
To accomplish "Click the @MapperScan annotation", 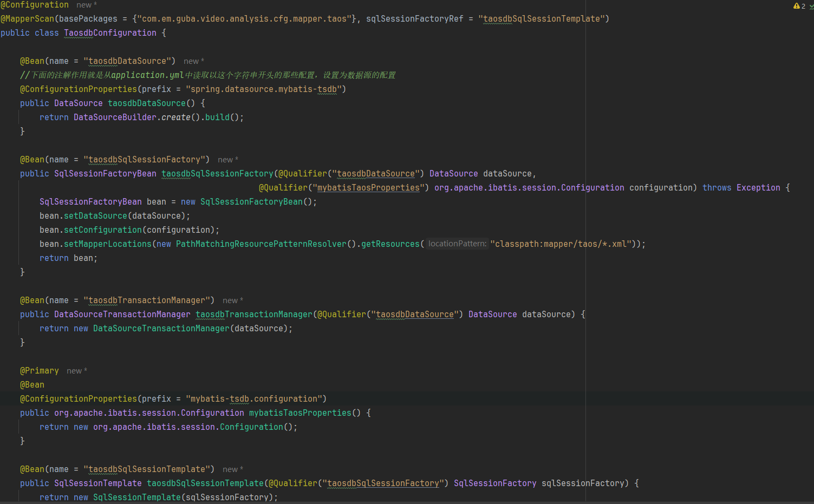I will (28, 19).
